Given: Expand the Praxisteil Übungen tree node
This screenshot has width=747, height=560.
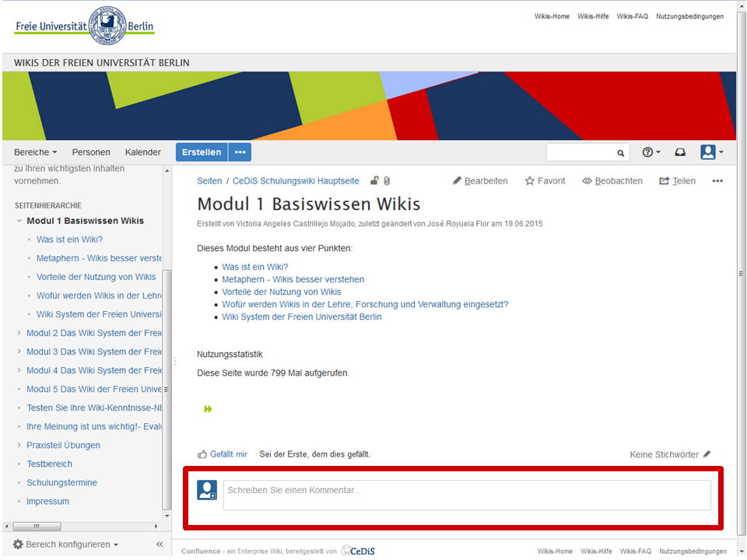Looking at the screenshot, I should click(19, 445).
